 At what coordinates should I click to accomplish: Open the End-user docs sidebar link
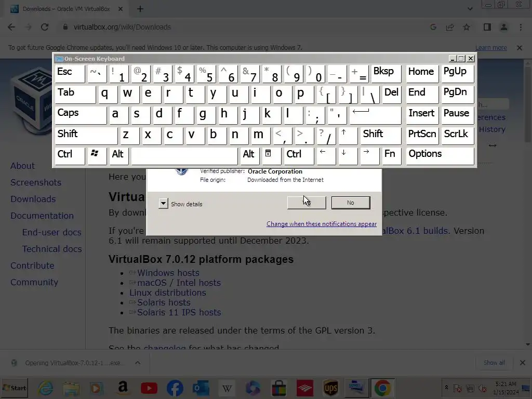tap(51, 232)
